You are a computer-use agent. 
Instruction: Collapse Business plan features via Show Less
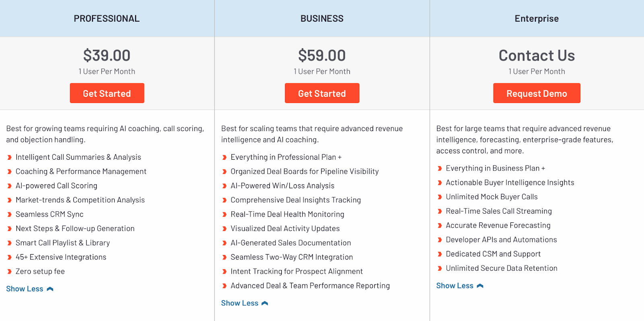pos(245,303)
